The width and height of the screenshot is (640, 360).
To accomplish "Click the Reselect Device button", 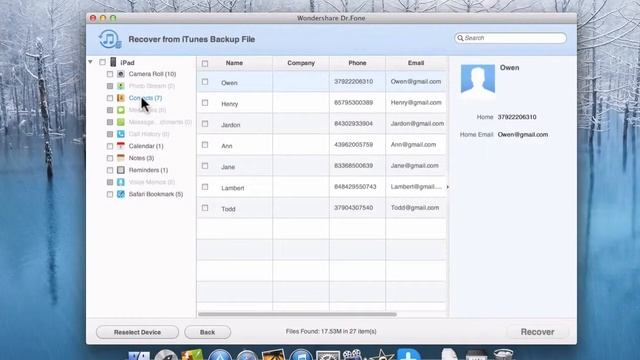I will (137, 332).
